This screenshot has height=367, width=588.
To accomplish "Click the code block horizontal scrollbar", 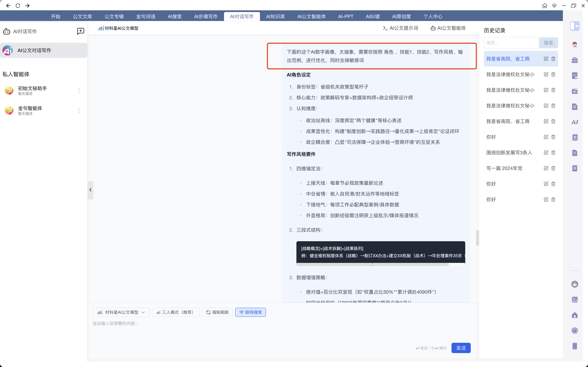I will pos(372,265).
